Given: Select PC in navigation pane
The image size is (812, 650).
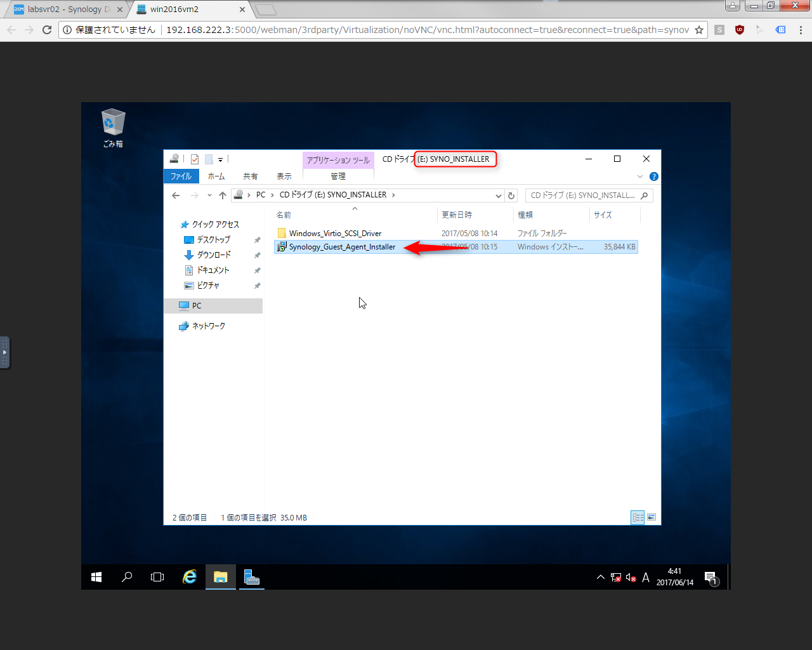Looking at the screenshot, I should [213, 306].
